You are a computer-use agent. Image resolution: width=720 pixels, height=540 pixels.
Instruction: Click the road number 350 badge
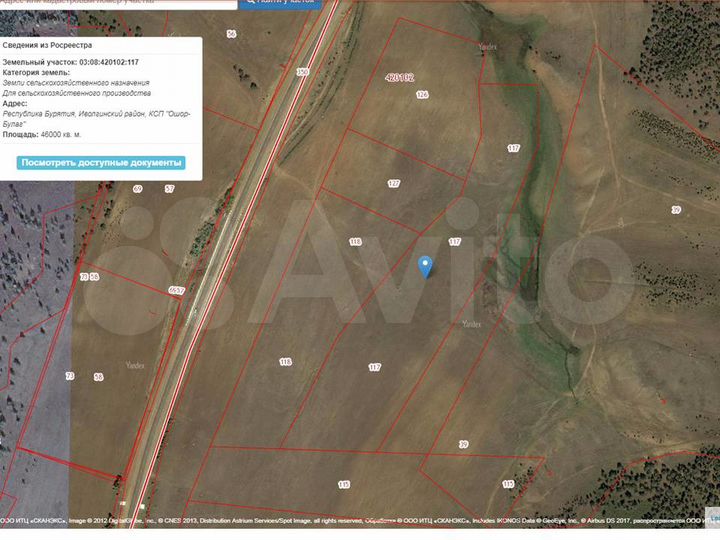click(x=303, y=72)
